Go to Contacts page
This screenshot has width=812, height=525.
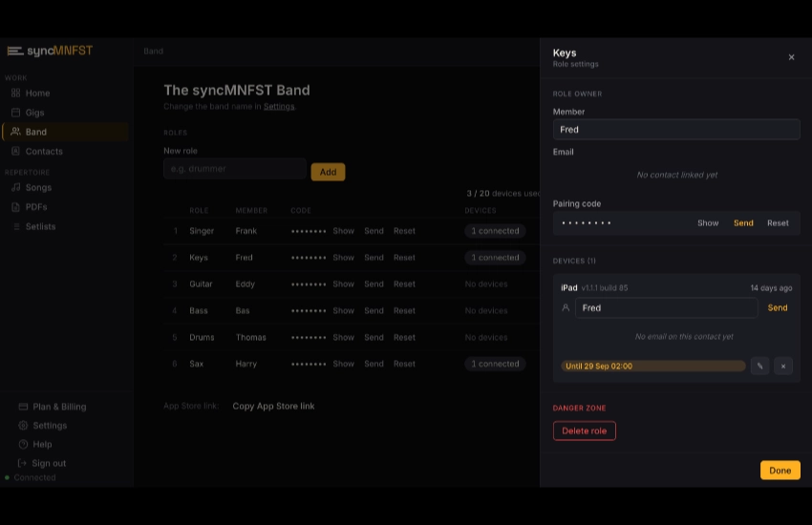tap(44, 151)
